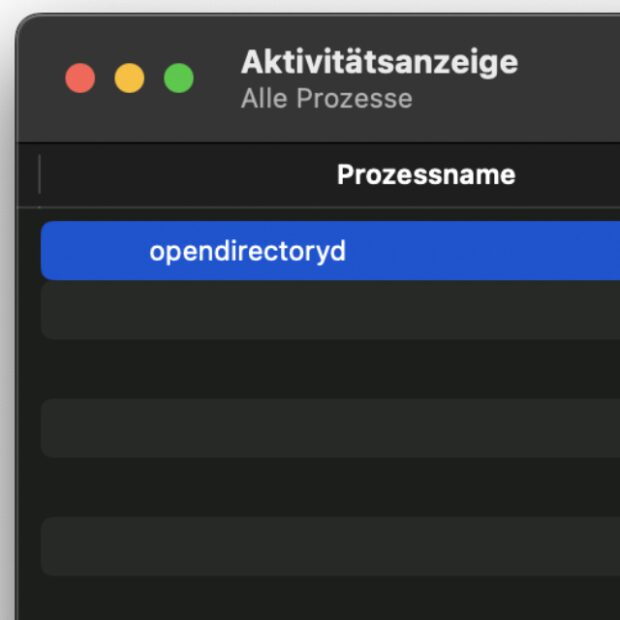Select the second empty row below opendirectoryd
Viewport: 620px width, 620px height.
(x=330, y=369)
